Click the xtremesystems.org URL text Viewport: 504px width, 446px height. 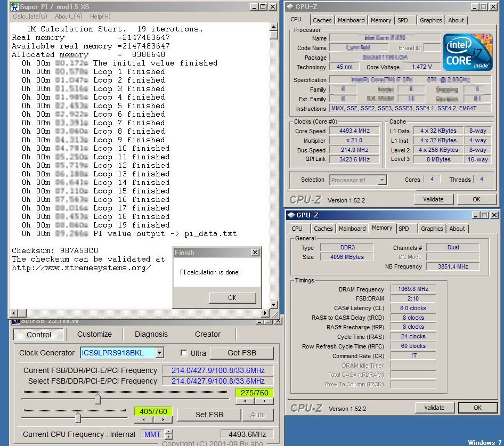coord(82,268)
